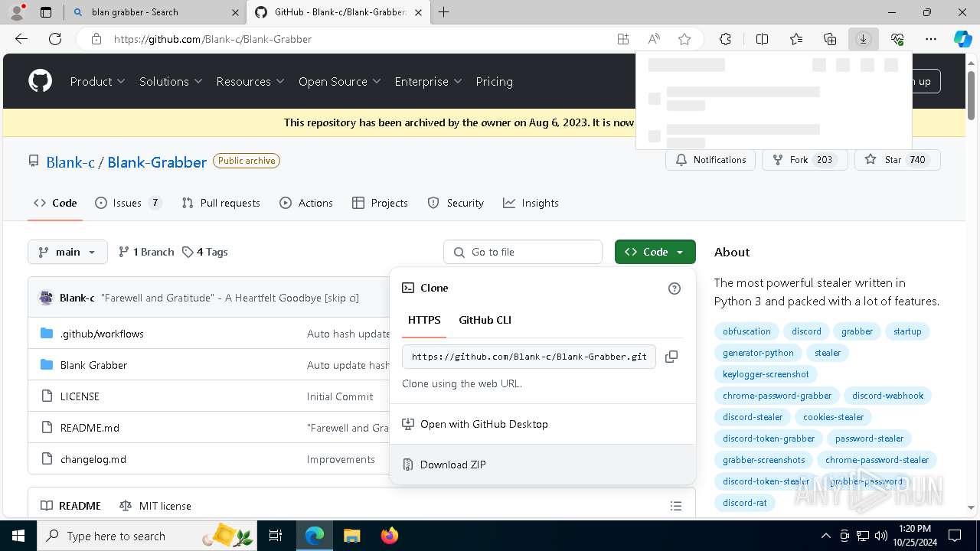Image resolution: width=980 pixels, height=551 pixels.
Task: Open the Blank-c owner link
Action: pyautogui.click(x=70, y=162)
